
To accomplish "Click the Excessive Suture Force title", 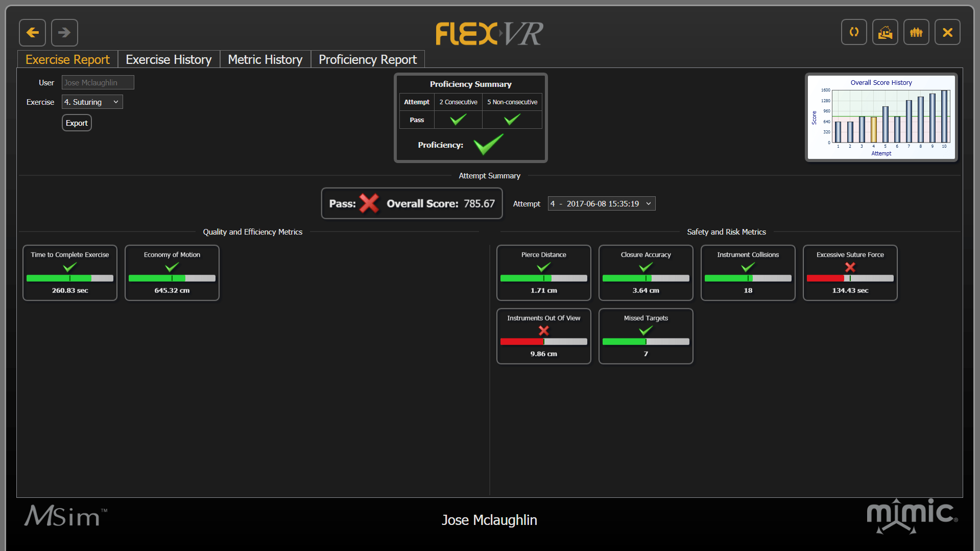I will coord(850,255).
